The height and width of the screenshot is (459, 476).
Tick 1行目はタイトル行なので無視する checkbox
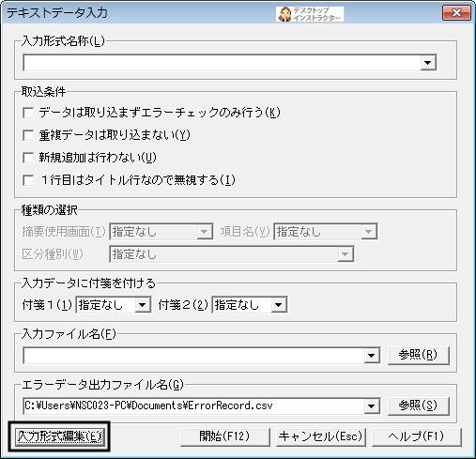(x=28, y=180)
